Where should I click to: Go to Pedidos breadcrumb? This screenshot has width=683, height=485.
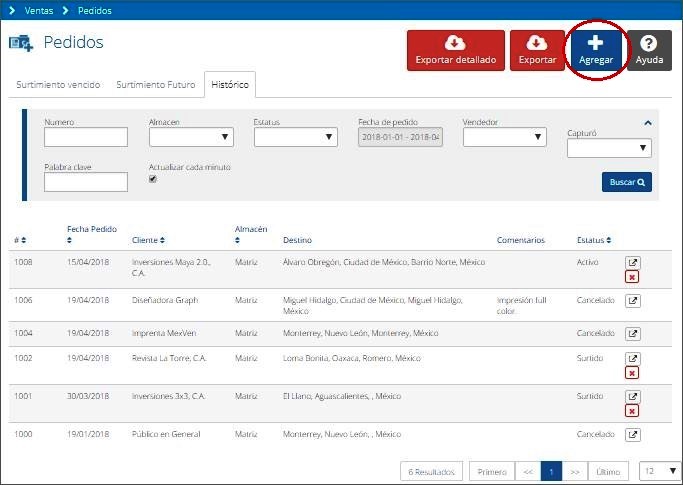coord(95,10)
